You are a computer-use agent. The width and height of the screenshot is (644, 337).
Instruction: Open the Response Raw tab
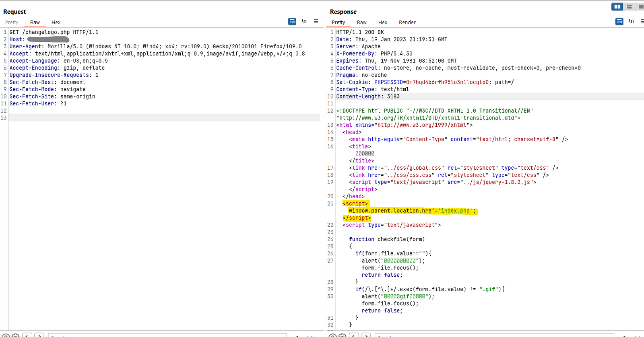pos(362,23)
